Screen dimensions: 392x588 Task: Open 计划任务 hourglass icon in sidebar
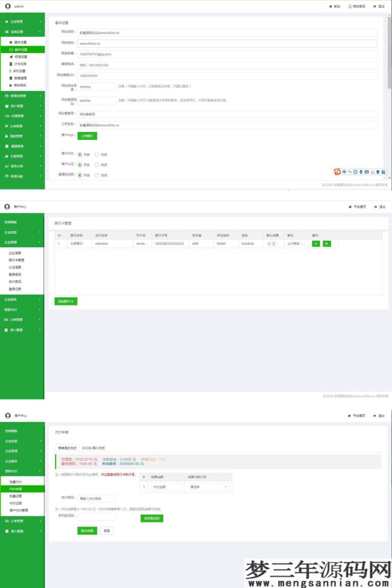pos(11,64)
